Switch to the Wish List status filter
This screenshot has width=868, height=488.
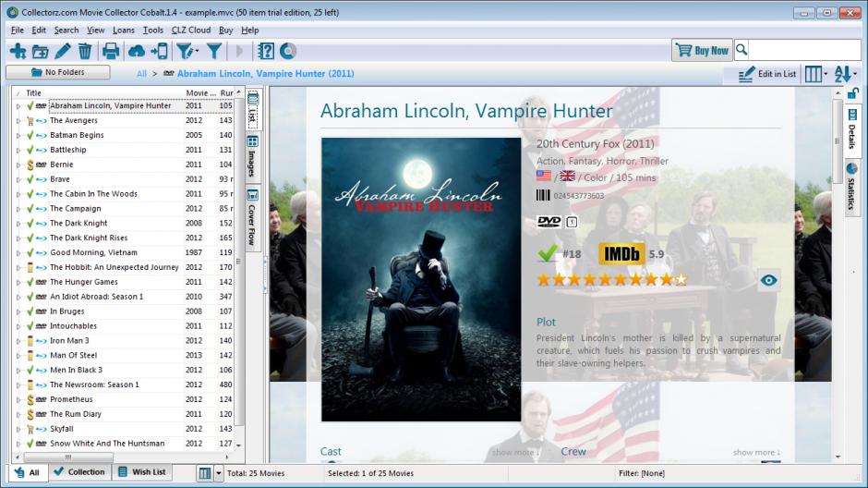point(142,472)
